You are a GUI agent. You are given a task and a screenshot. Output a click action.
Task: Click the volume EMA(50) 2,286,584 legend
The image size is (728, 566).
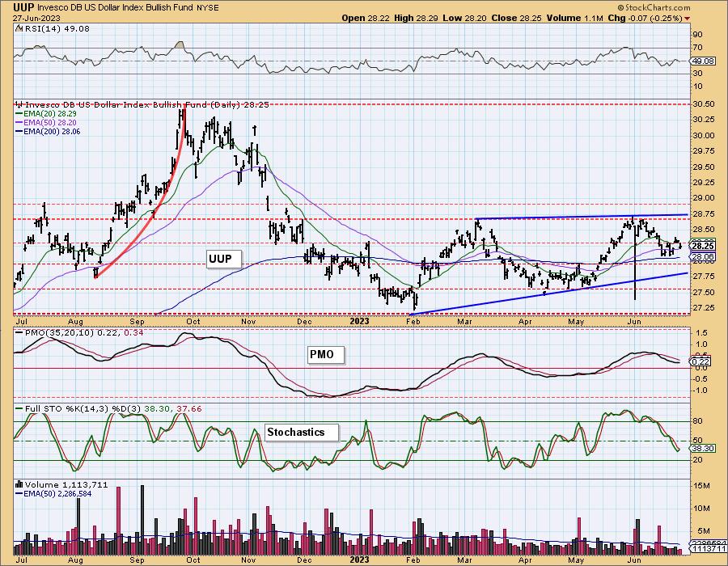[x=57, y=493]
